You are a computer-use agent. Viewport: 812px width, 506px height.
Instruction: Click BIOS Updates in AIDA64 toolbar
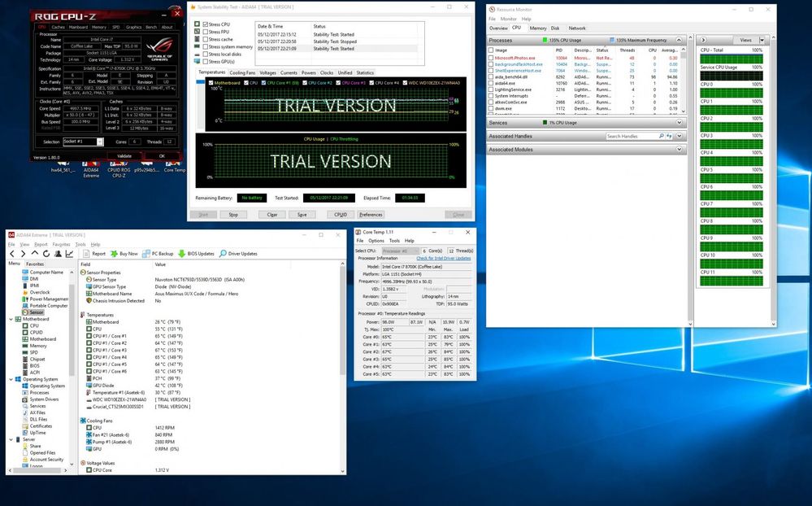pyautogui.click(x=196, y=254)
